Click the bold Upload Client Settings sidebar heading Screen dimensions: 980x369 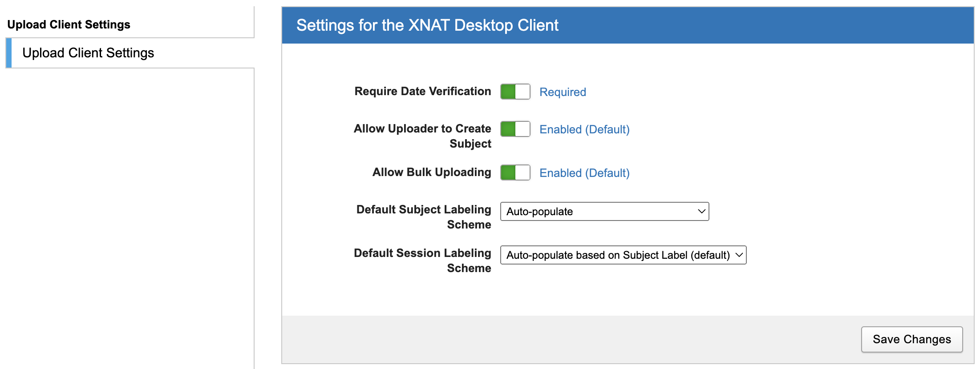tap(69, 24)
